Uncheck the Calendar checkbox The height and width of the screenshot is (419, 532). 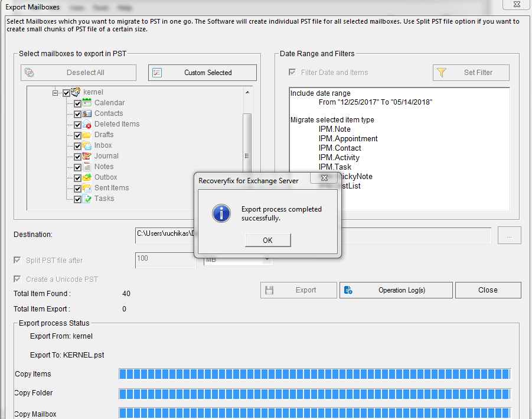(x=77, y=103)
